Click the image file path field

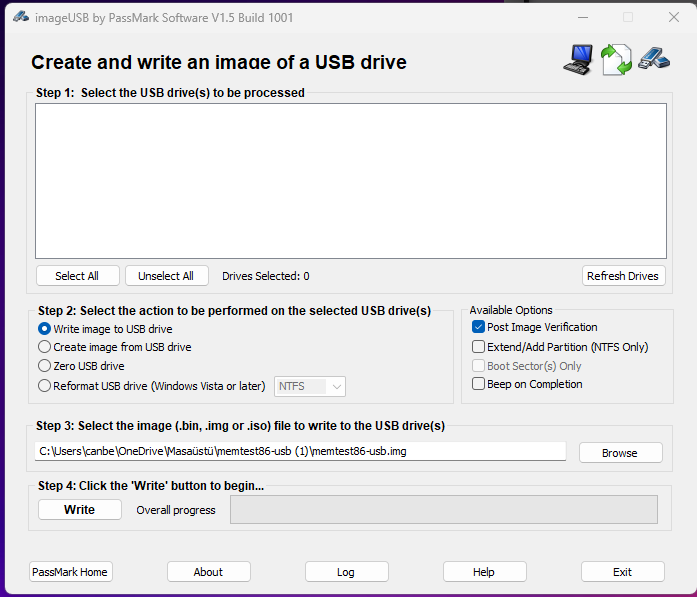point(300,451)
